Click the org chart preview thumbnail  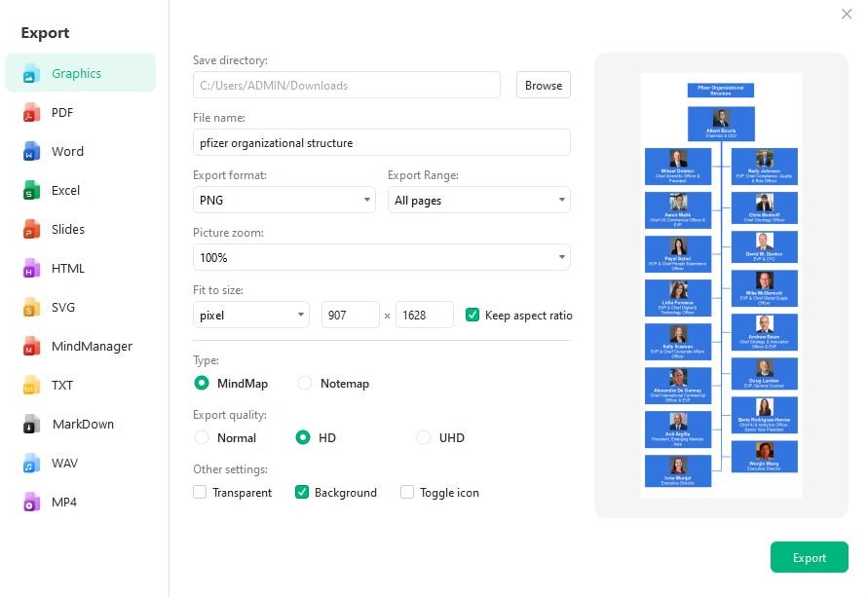721,285
